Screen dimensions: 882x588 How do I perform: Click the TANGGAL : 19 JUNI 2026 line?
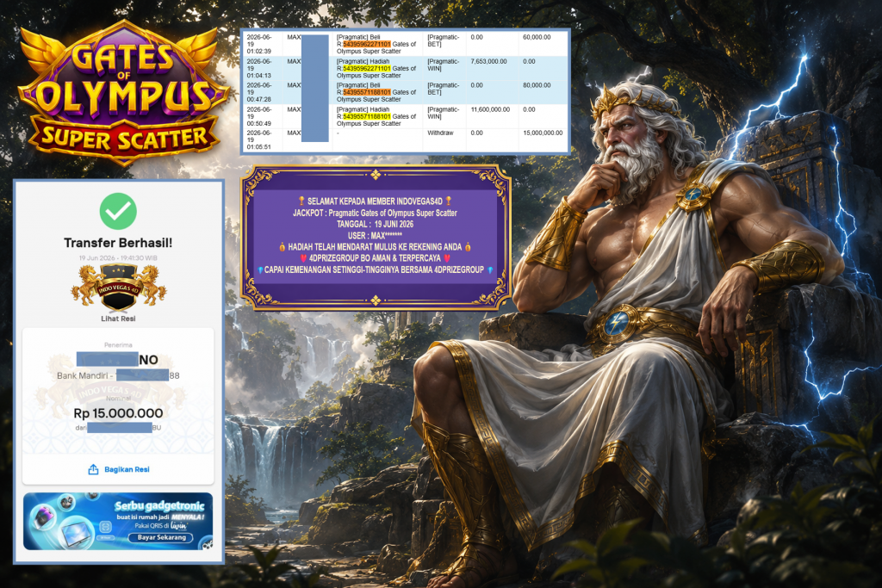coord(376,224)
